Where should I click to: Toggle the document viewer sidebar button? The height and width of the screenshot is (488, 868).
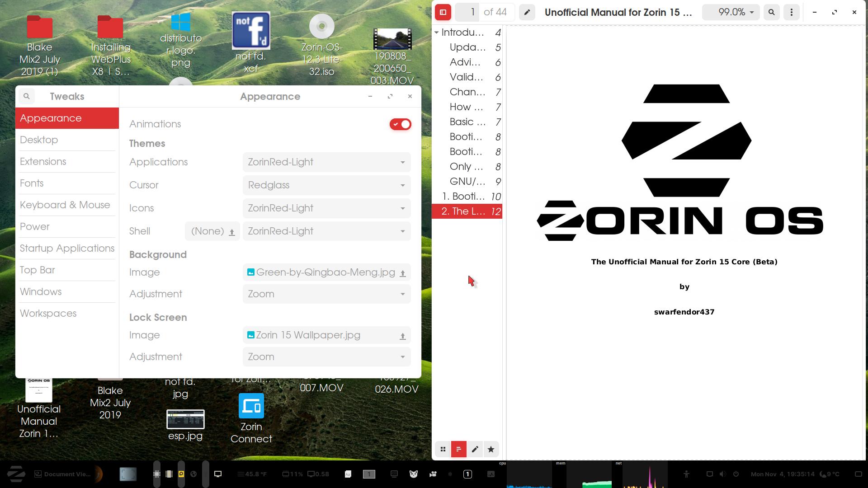[x=443, y=12]
